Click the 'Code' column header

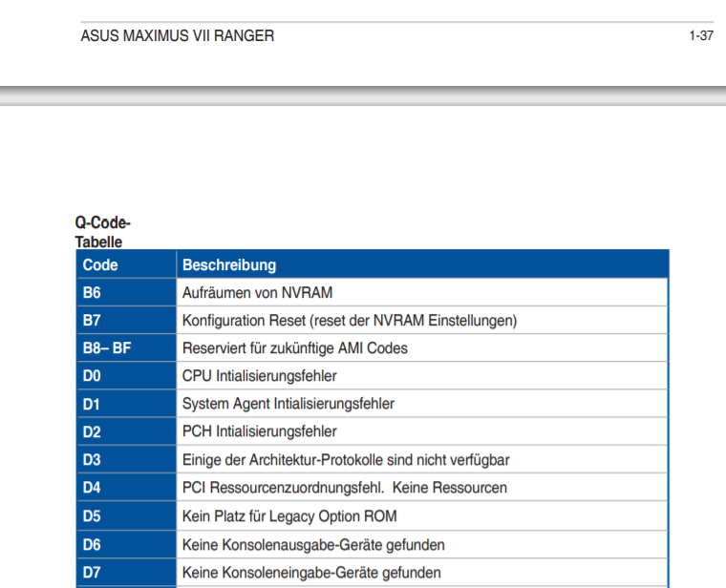100,265
